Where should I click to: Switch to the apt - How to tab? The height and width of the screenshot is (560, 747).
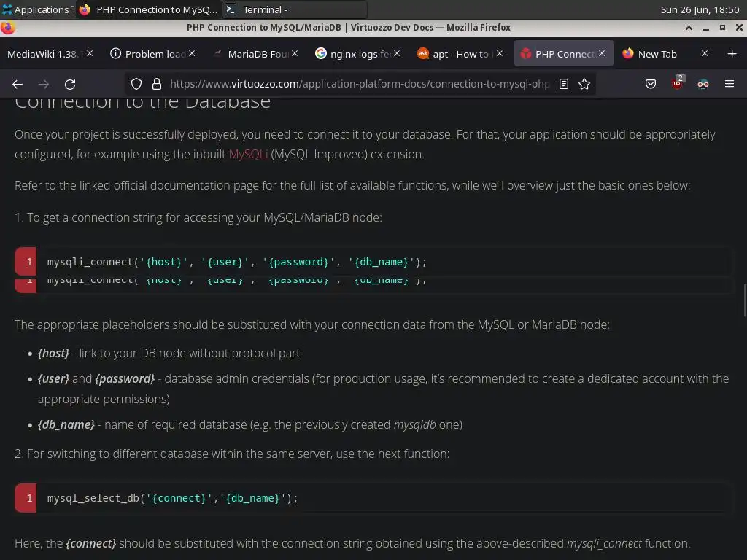[x=460, y=54]
